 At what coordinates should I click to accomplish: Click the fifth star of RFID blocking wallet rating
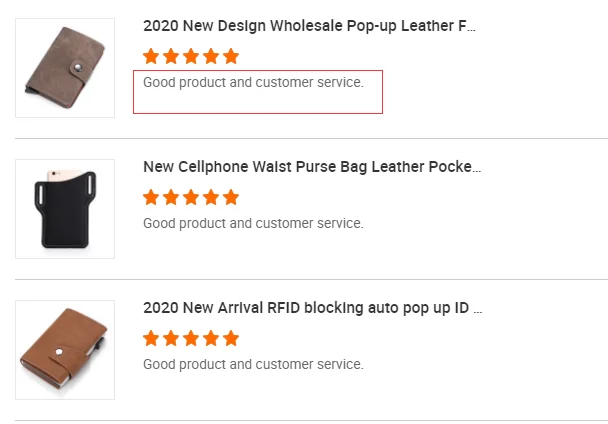point(231,338)
